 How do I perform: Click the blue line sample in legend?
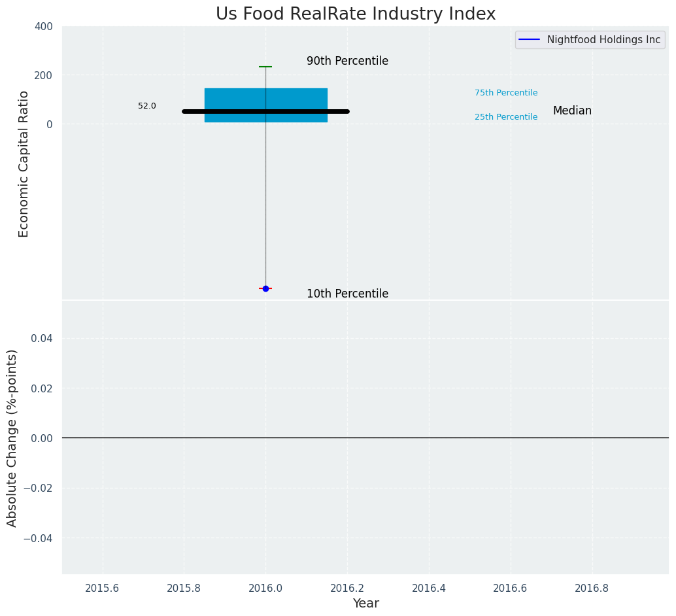pyautogui.click(x=529, y=40)
